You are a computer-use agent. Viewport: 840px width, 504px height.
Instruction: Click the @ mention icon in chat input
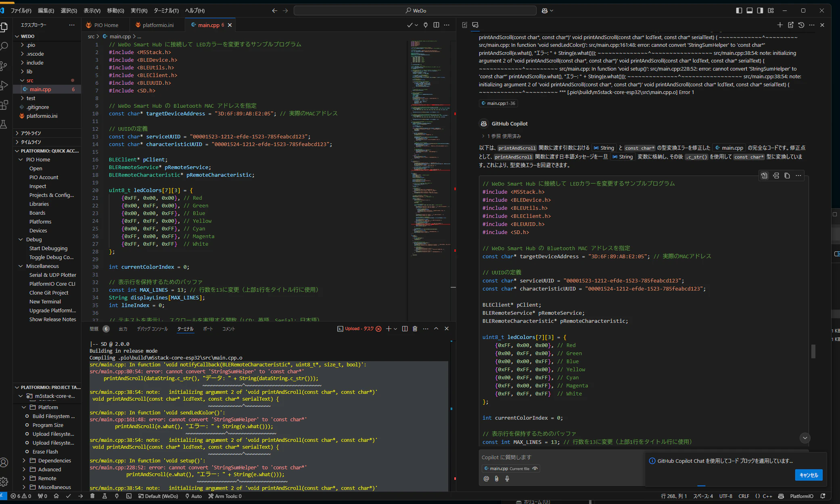[486, 479]
